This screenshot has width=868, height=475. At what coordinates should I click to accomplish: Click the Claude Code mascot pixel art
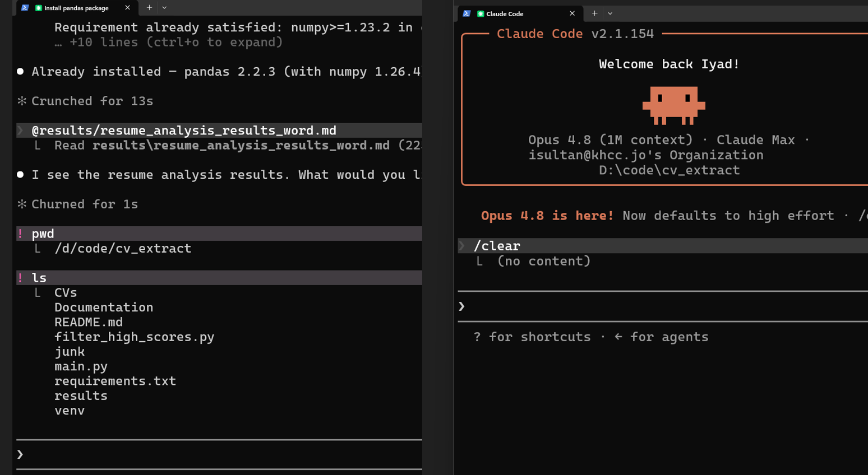pyautogui.click(x=673, y=105)
